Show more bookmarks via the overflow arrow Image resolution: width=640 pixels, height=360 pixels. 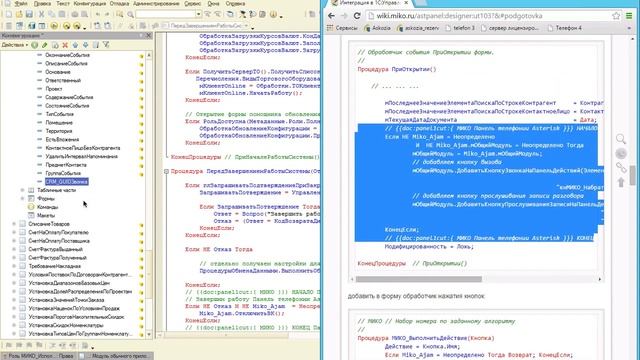pos(629,28)
